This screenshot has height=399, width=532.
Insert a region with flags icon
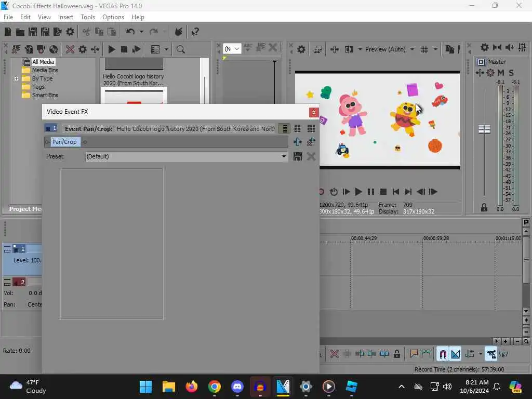click(426, 354)
